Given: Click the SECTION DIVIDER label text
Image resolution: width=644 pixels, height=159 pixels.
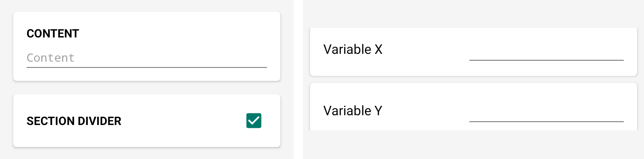Looking at the screenshot, I should [x=74, y=121].
